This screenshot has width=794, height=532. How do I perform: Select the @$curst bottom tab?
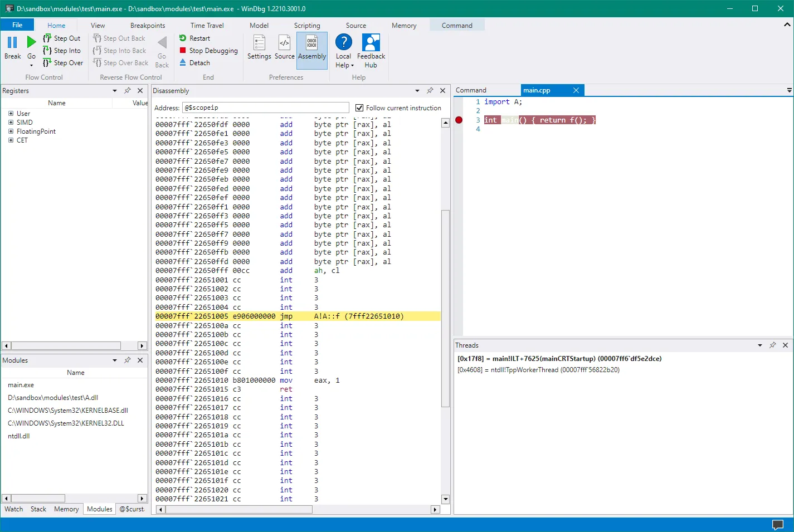132,509
